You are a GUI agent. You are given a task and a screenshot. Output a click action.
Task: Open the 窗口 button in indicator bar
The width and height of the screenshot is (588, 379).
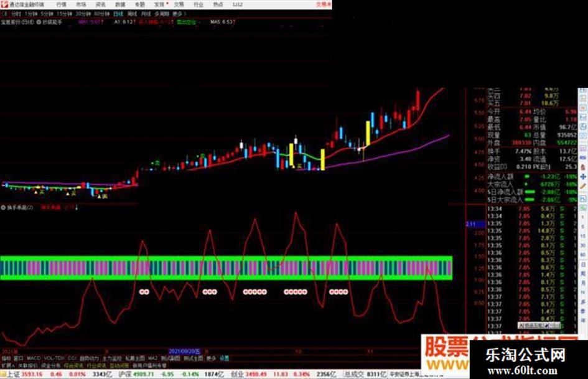[19, 358]
